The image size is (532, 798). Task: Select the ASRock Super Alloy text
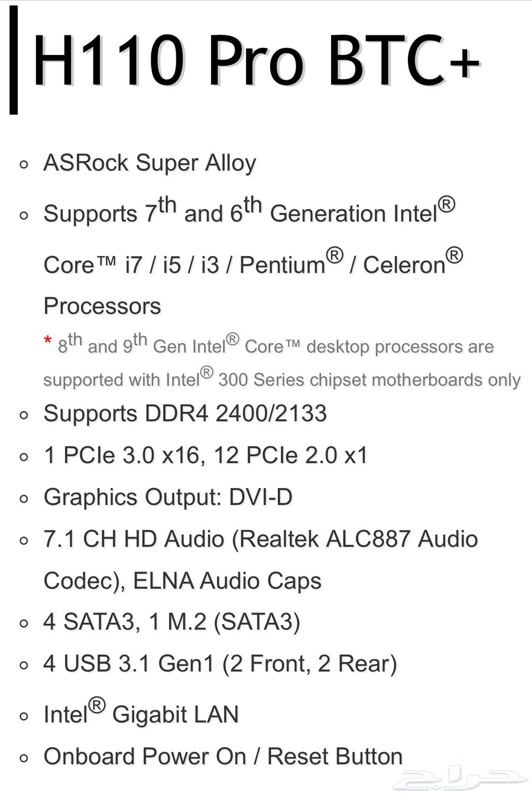tap(150, 163)
